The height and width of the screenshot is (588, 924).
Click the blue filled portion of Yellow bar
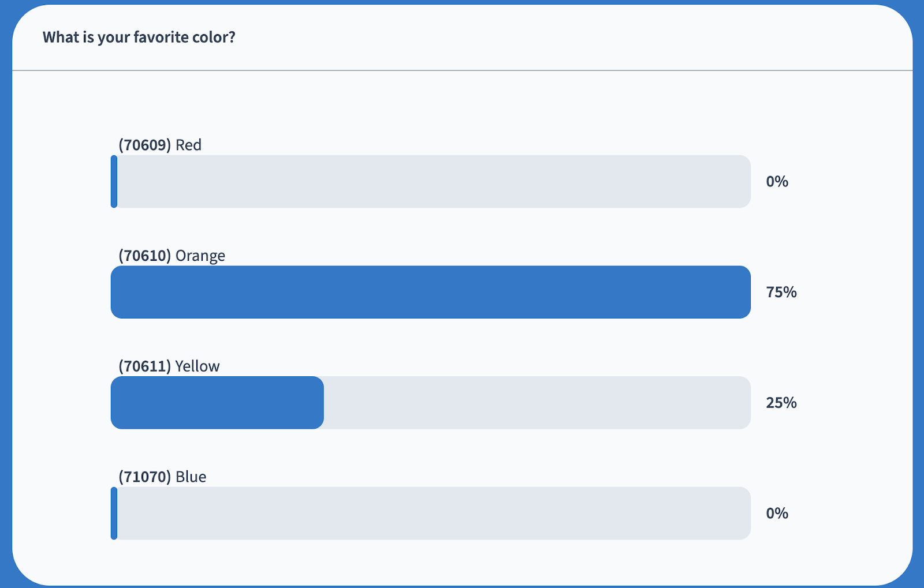coord(217,403)
